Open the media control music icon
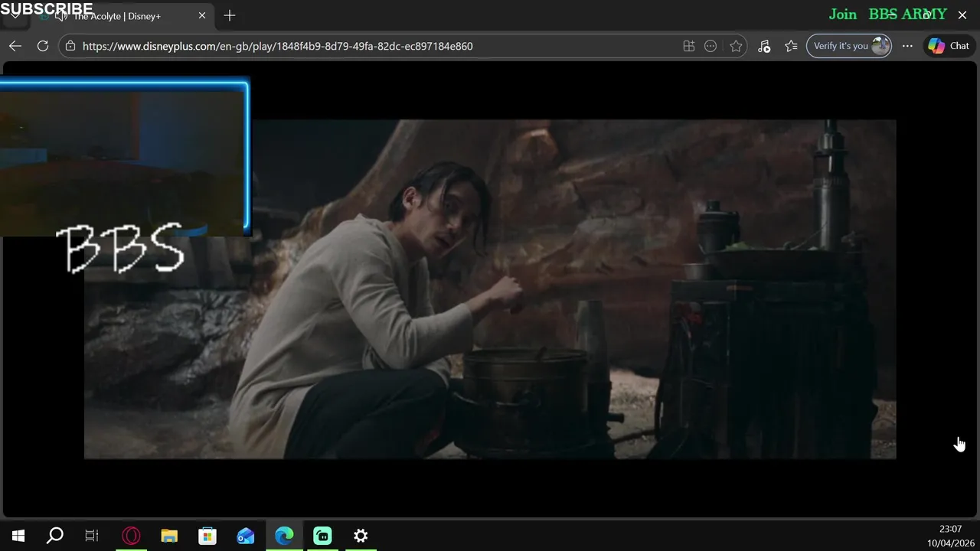The height and width of the screenshot is (551, 980). click(x=764, y=46)
